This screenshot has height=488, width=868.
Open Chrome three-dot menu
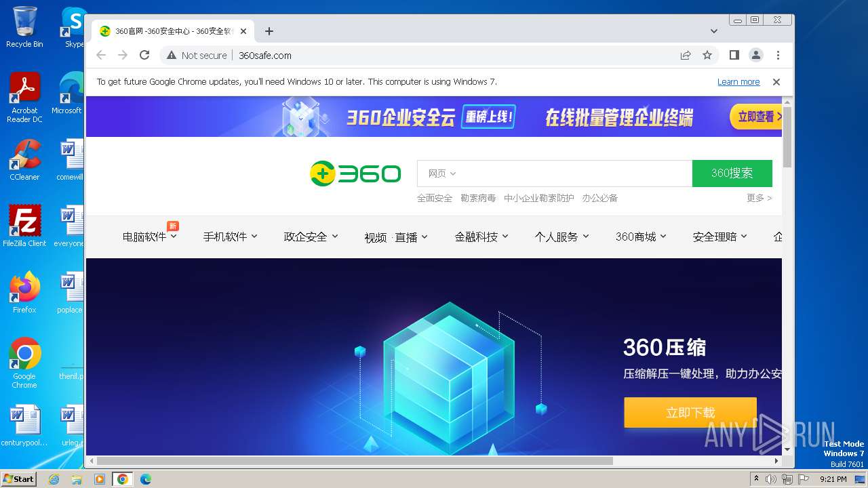coord(778,55)
